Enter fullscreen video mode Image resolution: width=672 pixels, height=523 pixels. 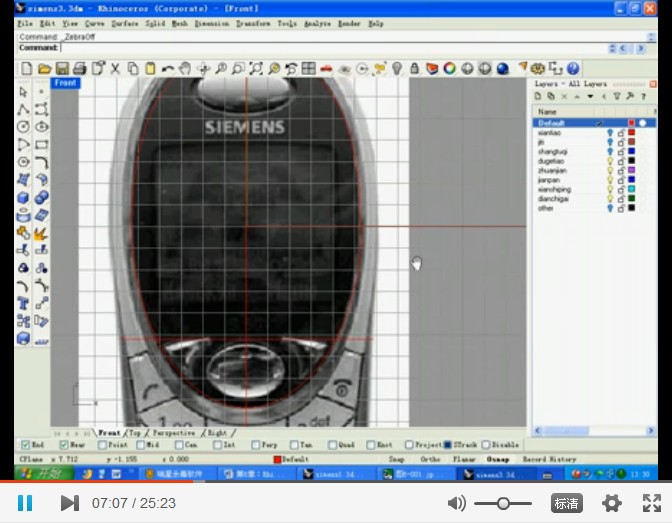click(652, 503)
